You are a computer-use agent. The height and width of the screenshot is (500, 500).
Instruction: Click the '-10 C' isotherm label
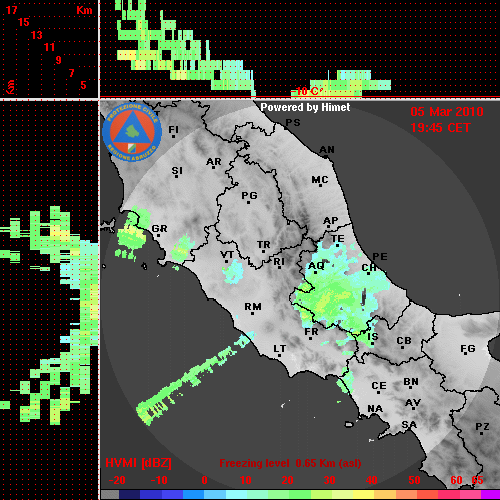coord(307,91)
